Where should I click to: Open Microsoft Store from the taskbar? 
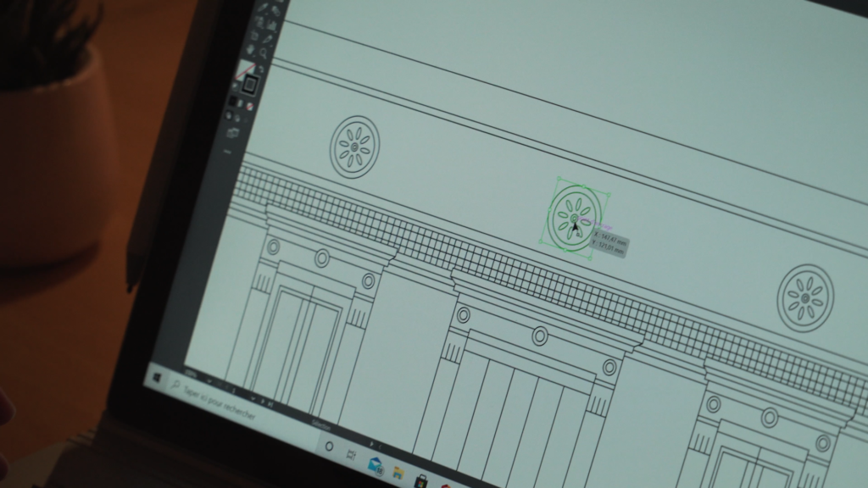click(x=421, y=481)
